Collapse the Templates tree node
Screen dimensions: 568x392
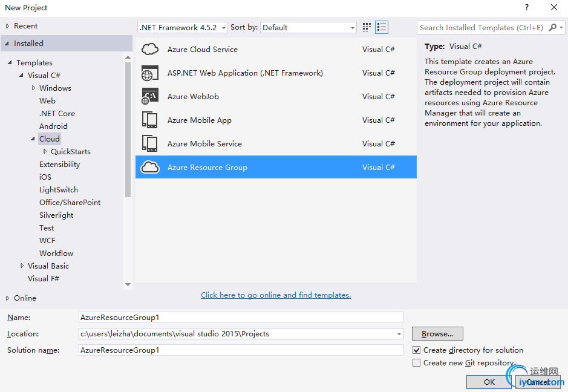pyautogui.click(x=10, y=63)
